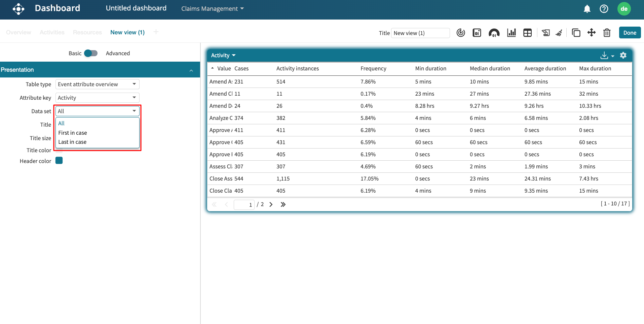
Task: Click the duplicate view icon
Action: tap(576, 33)
